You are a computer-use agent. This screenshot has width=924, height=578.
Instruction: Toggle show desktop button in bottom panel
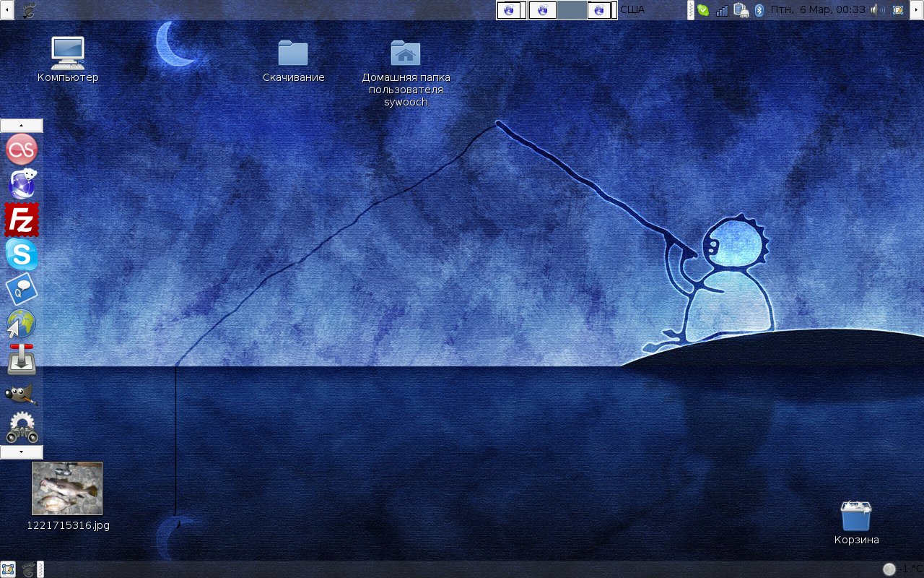click(8, 569)
